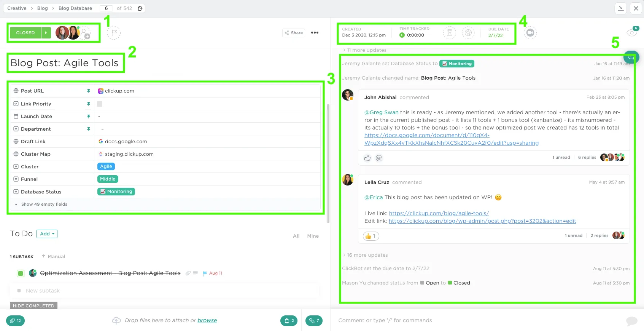Click the thumbs-up reaction on Leila Cruz's comment

pyautogui.click(x=371, y=236)
